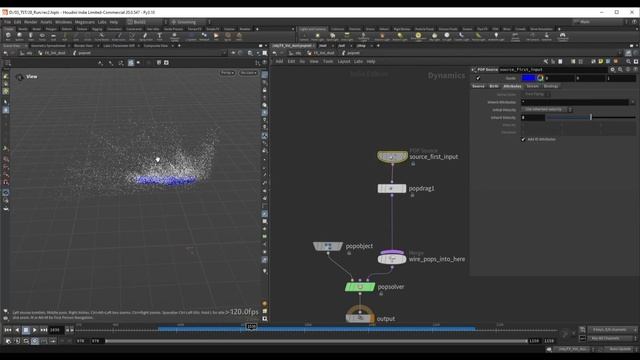Click the Sphere shelf tool

pos(19,36)
